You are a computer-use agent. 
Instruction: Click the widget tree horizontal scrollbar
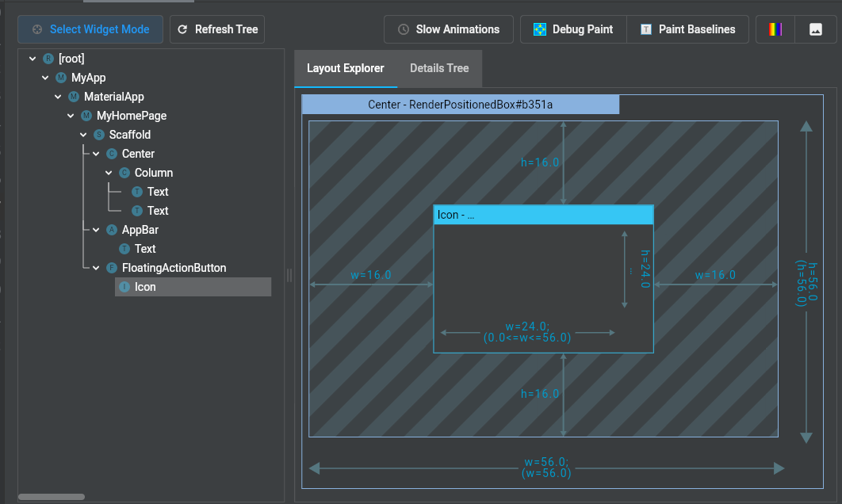52,497
